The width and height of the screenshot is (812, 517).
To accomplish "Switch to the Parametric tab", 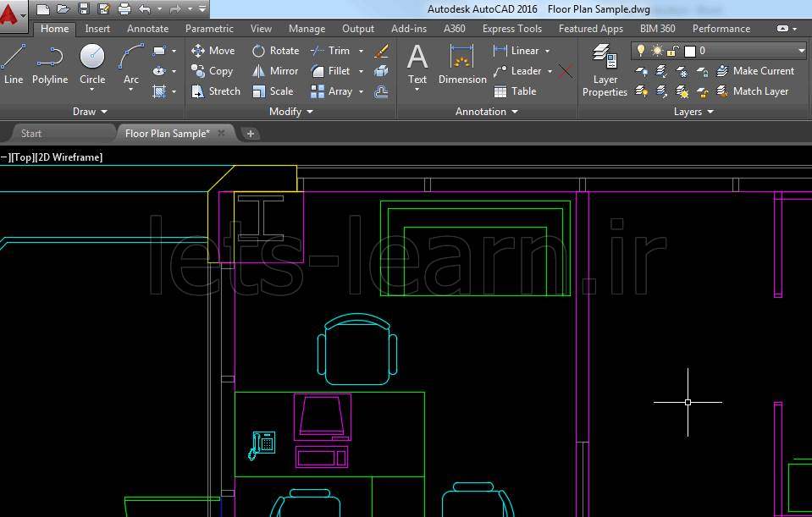I will (x=209, y=29).
